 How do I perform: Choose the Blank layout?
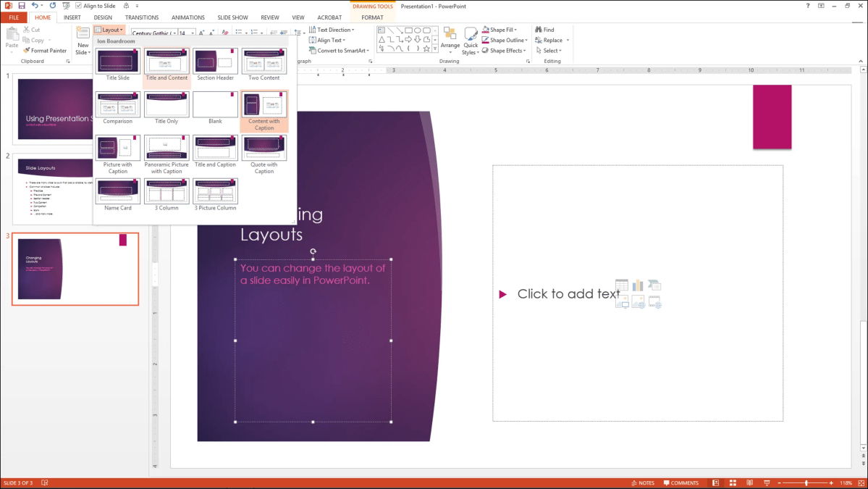coord(215,108)
